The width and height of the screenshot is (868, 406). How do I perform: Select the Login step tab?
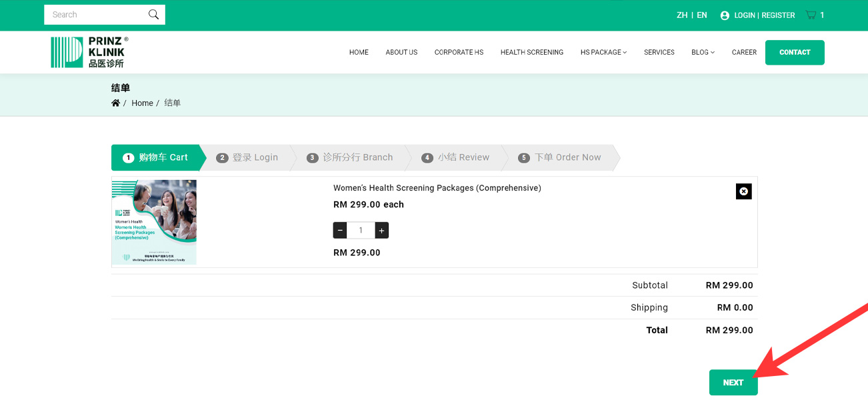coord(247,157)
